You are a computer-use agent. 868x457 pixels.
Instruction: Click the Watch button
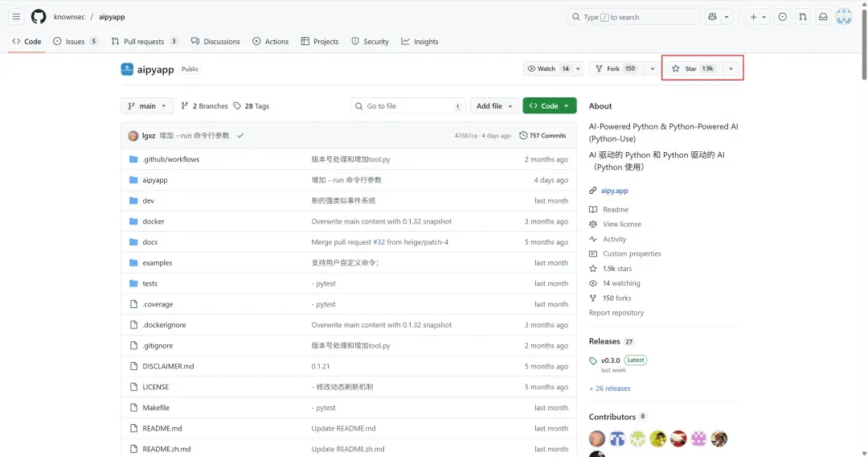pos(547,68)
